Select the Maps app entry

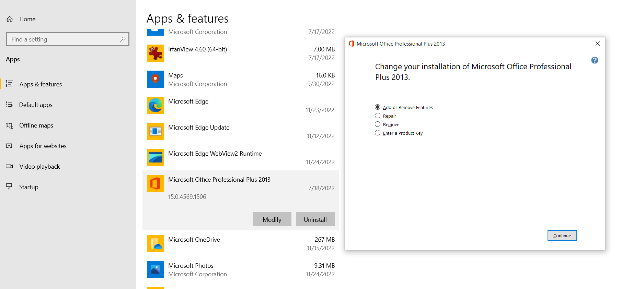click(x=241, y=79)
